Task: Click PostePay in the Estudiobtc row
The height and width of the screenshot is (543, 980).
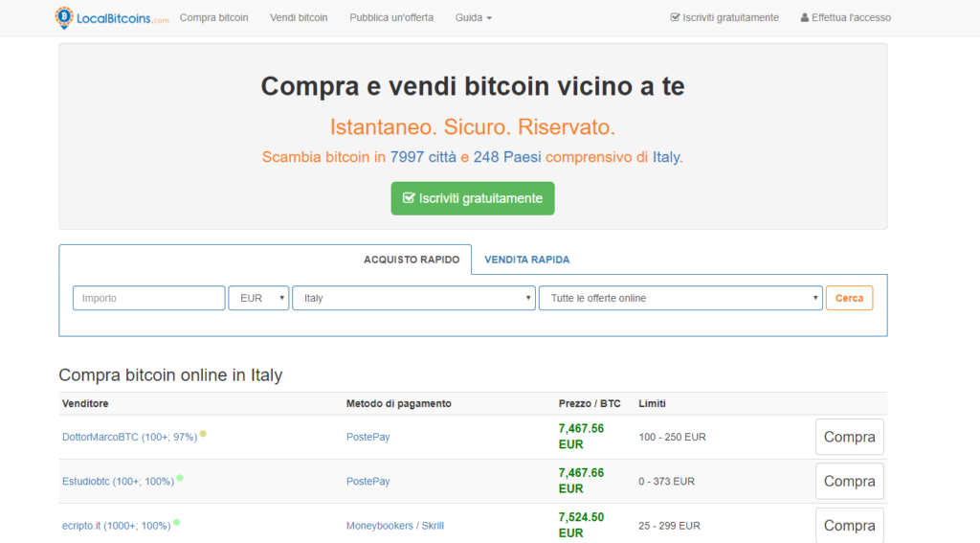Action: [368, 481]
